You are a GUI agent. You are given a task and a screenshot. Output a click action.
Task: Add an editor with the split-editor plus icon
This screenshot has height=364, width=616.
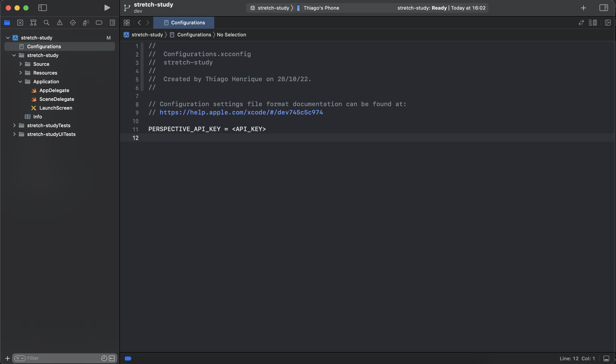tap(608, 23)
